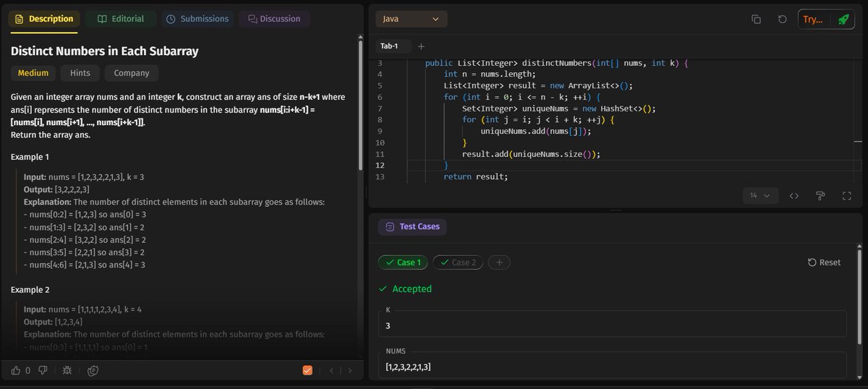
Task: Click the Output: [3,2,2,2,3] text
Action: click(56, 189)
